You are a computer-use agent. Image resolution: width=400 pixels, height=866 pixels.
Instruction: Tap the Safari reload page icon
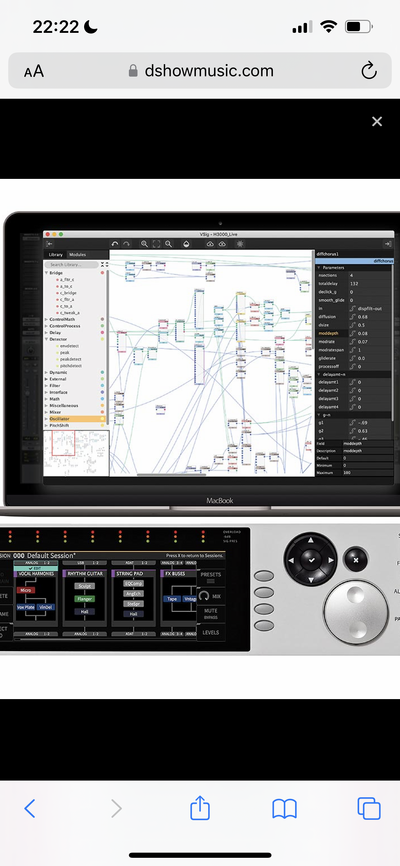point(369,71)
